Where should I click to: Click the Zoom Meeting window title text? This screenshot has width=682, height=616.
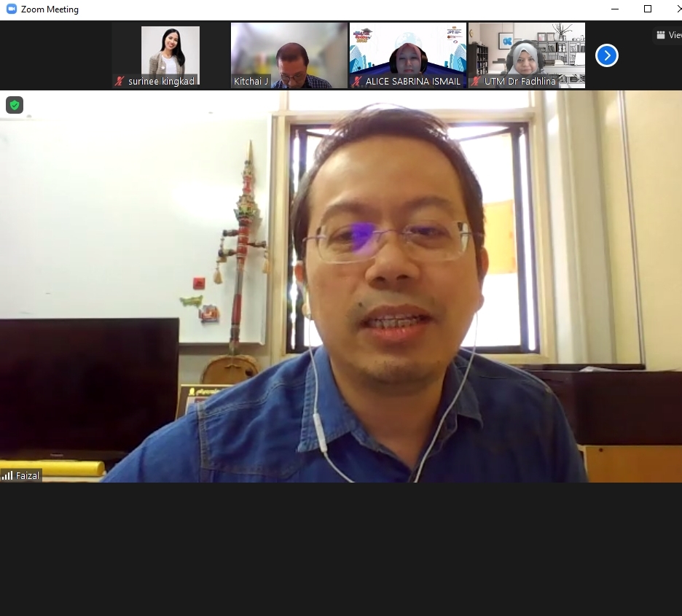click(50, 9)
